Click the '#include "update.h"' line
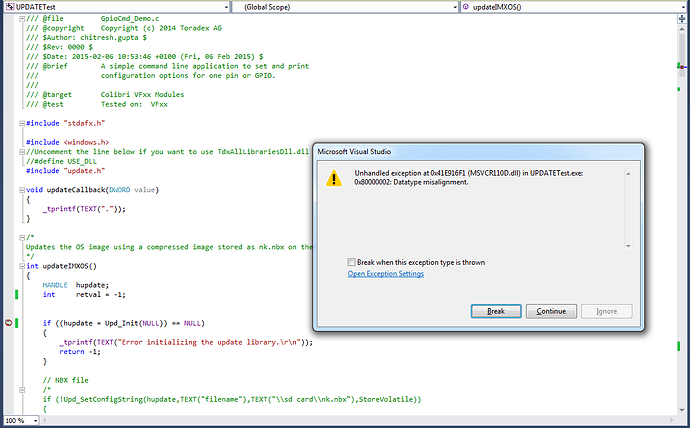 [x=66, y=171]
